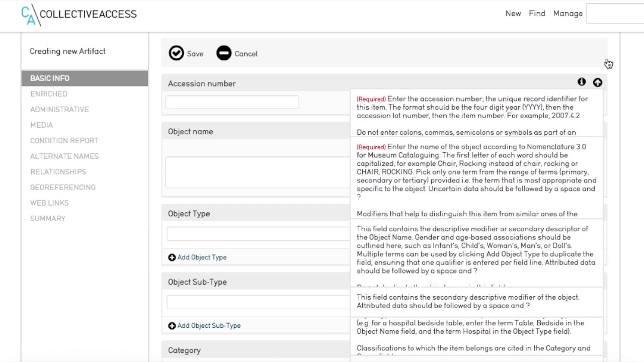The height and width of the screenshot is (362, 644).
Task: Click the plus icon for Add Object Type
Action: (x=172, y=257)
